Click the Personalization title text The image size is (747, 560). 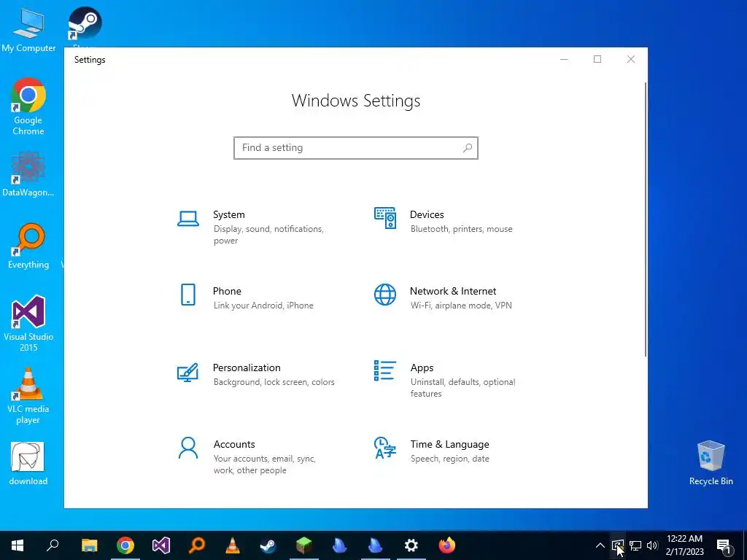click(247, 367)
